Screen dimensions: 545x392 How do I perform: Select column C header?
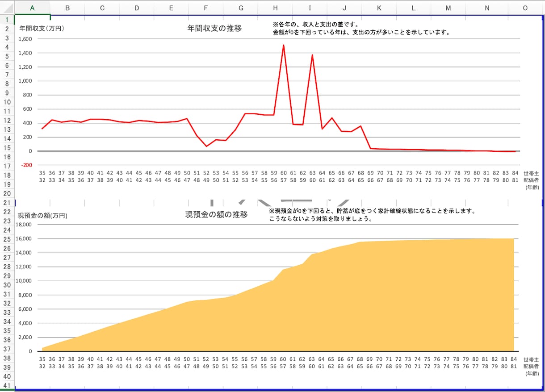(x=102, y=8)
